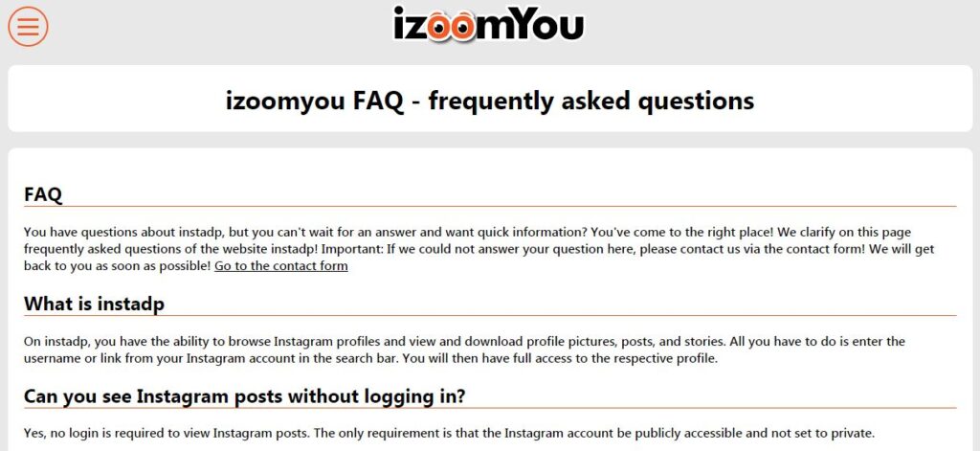Select the "FAQ" section heading
Image resolution: width=980 pixels, height=451 pixels.
click(x=43, y=194)
